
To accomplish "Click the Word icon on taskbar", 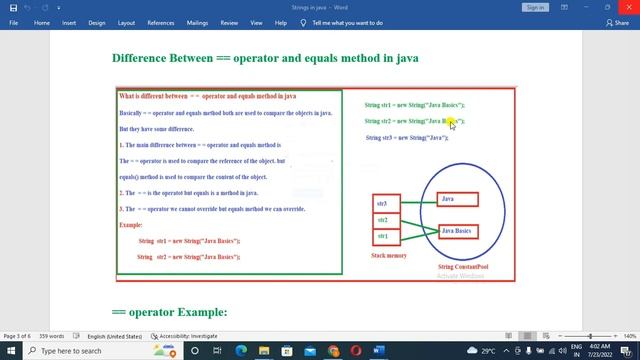I will pos(379,351).
